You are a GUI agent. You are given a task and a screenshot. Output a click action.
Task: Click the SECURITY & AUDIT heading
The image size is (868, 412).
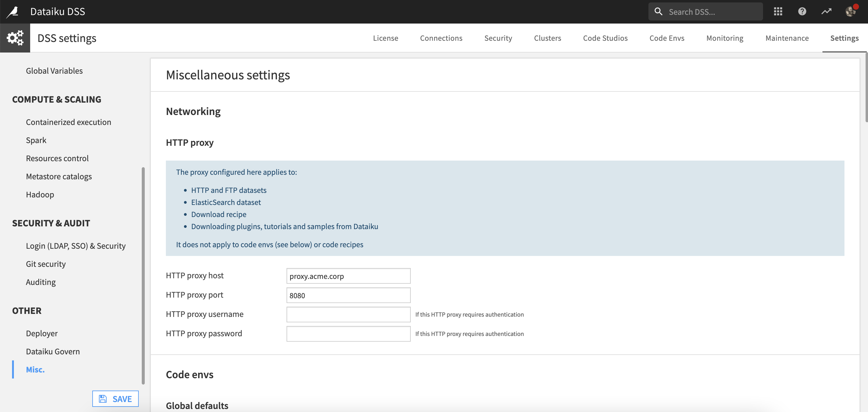[51, 223]
